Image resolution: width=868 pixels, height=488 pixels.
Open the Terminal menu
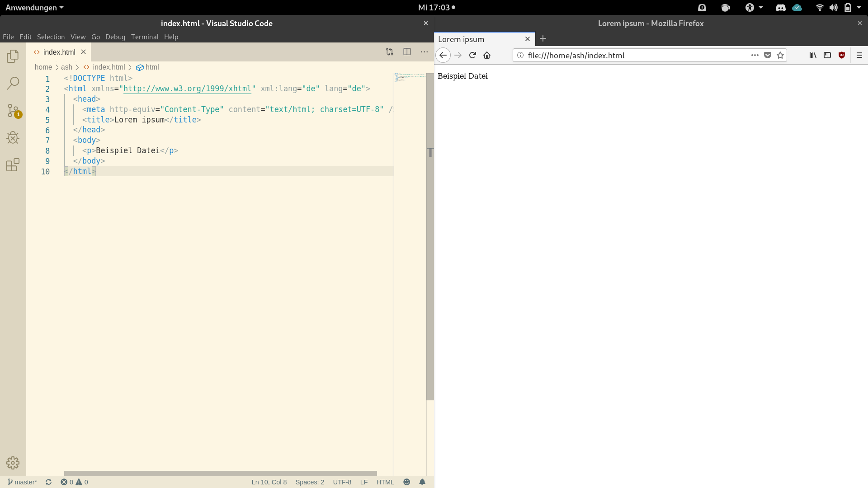tap(145, 37)
